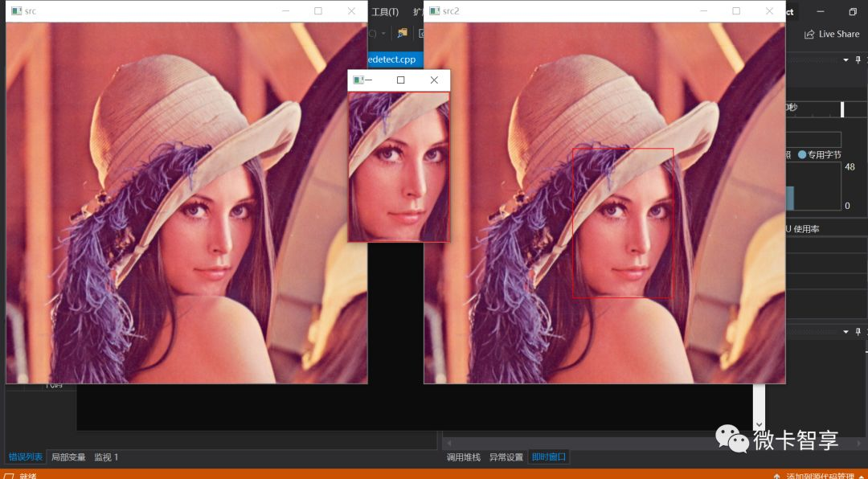Switch to the 局部变量 tab
868x479 pixels.
click(x=68, y=456)
